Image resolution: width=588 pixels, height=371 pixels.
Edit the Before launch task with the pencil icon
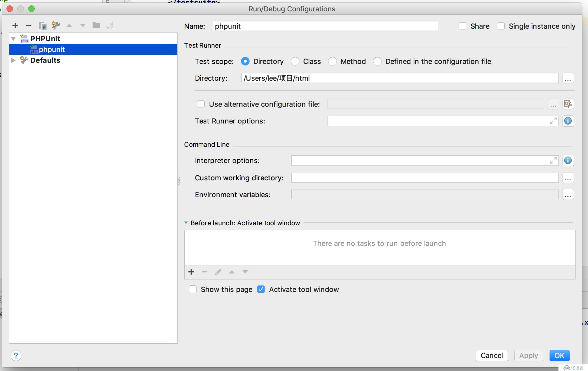[x=218, y=272]
